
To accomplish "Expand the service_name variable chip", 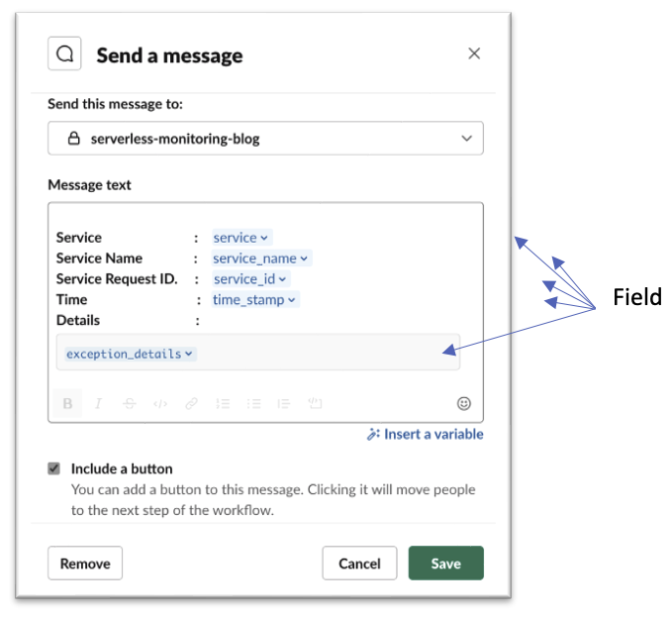I will (x=261, y=258).
